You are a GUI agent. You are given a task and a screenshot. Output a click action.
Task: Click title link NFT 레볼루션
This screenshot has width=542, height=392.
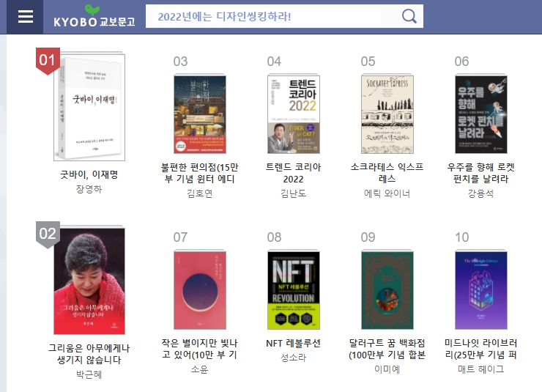[294, 343]
